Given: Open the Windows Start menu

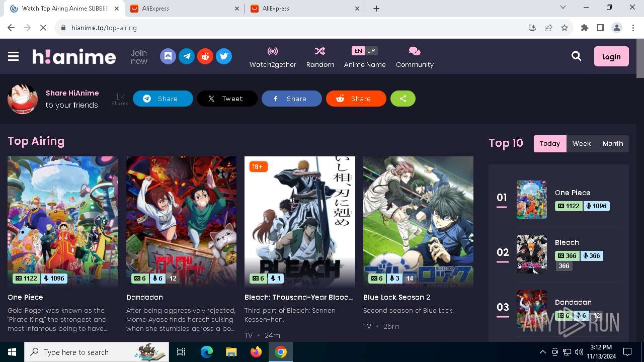Looking at the screenshot, I should (12, 352).
